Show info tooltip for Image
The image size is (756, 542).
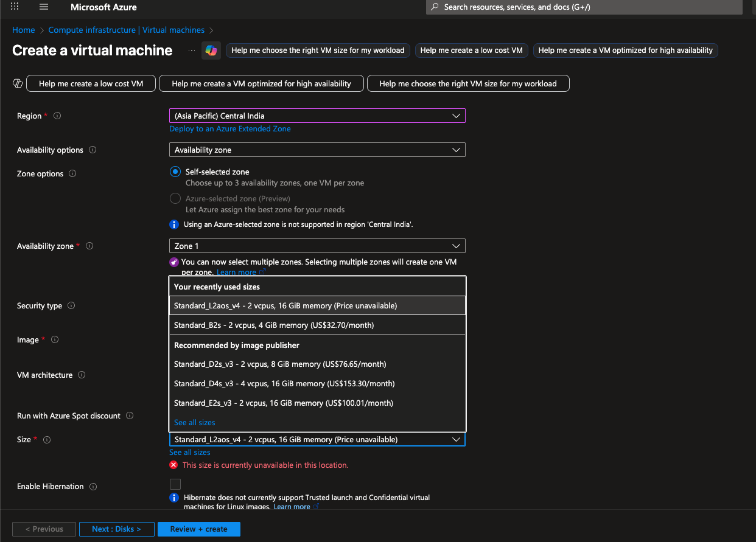[x=55, y=339]
